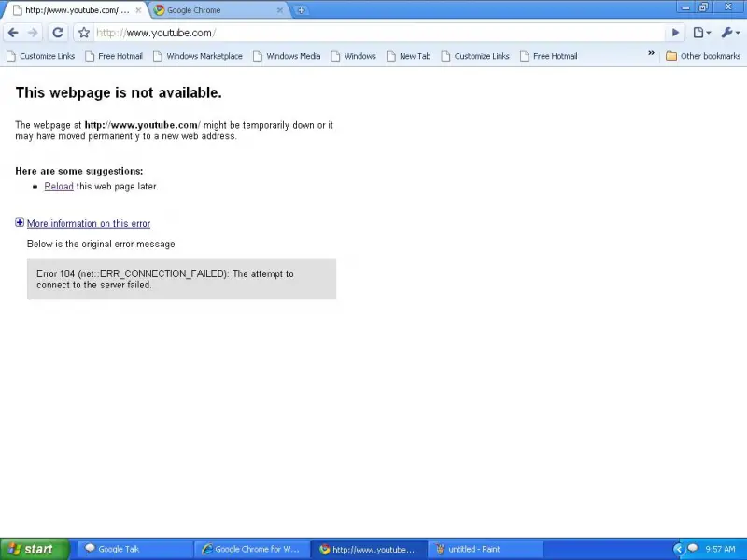747x560 pixels.
Task: Switch to Google Talk in taskbar
Action: click(x=134, y=549)
